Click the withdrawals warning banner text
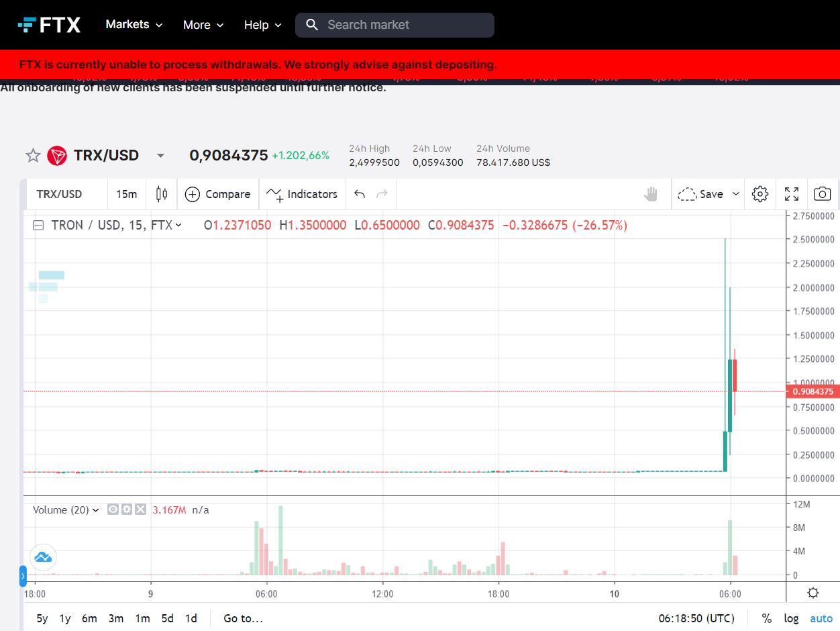 (258, 65)
